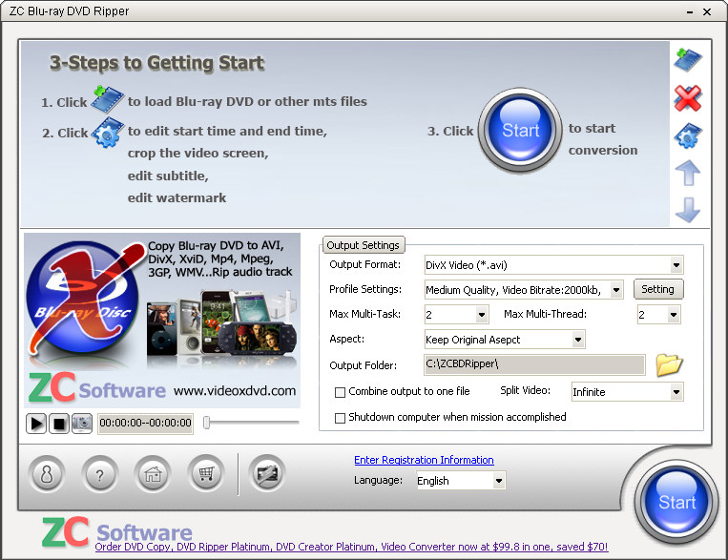Click the film-strip load icon in step 1

(x=107, y=99)
